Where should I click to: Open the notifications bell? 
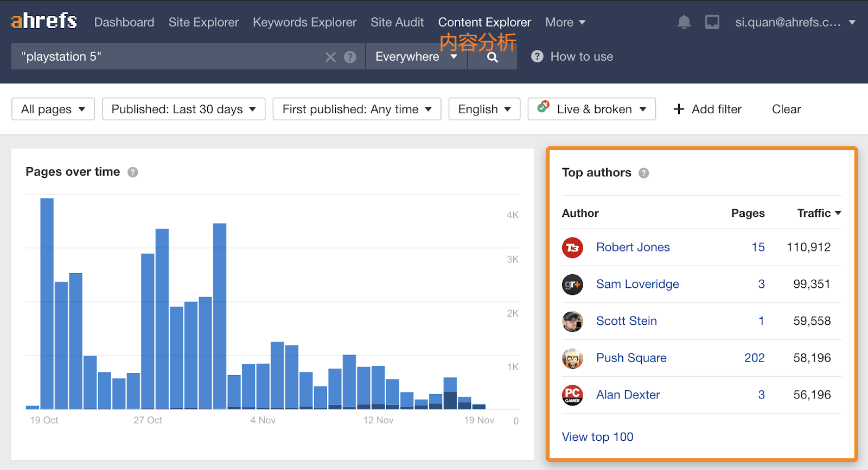[684, 22]
